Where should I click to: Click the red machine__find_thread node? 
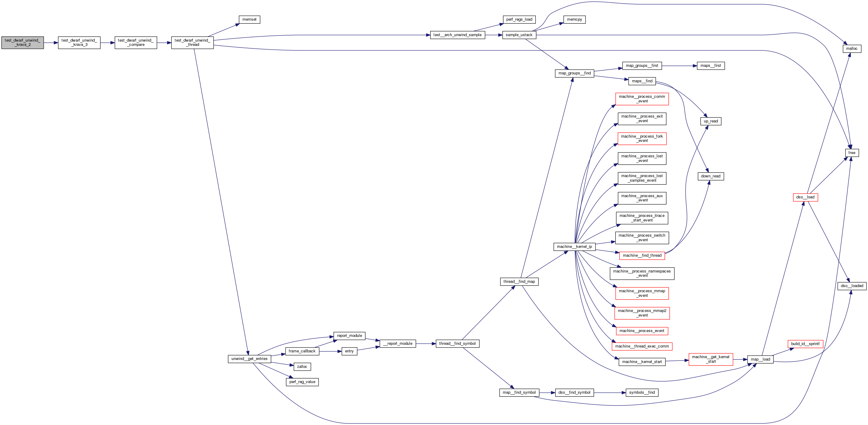642,256
